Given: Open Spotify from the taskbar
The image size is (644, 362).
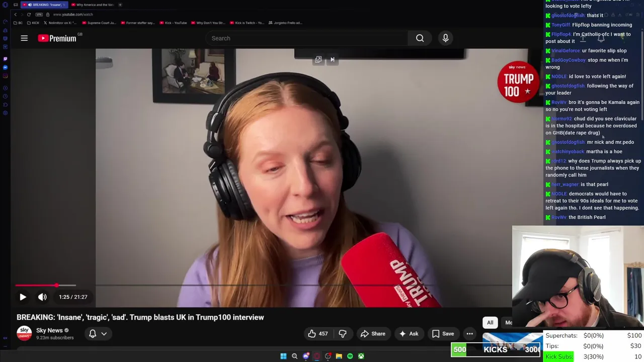Looking at the screenshot, I should point(350,356).
